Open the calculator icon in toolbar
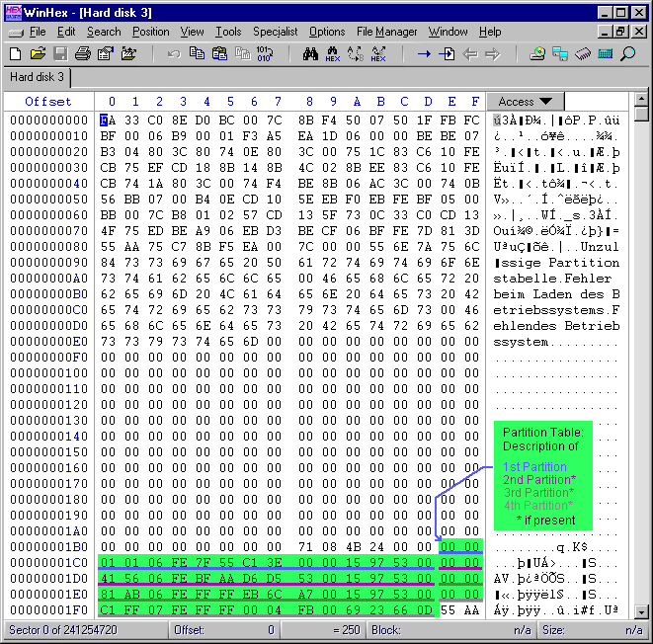Screen dimensions: 653x644 click(606, 54)
